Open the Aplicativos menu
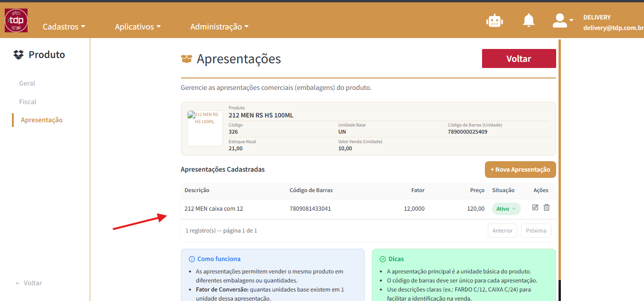The height and width of the screenshot is (301, 644). coord(138,27)
